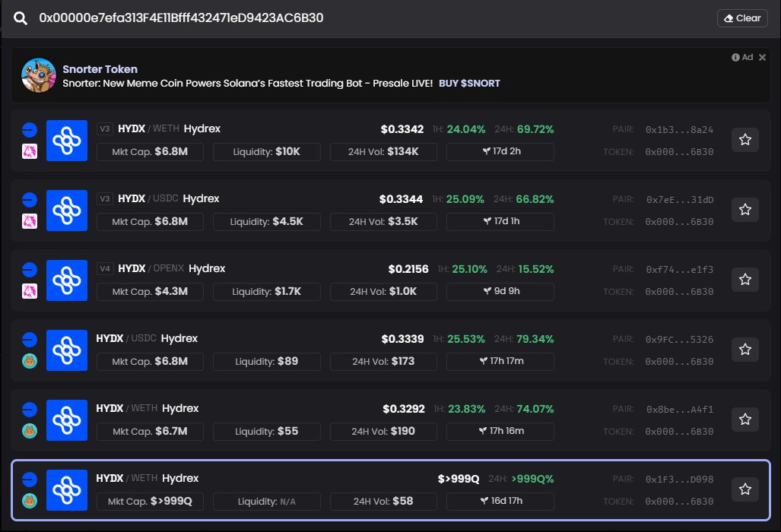
Task: Click the pair age 9d 9h
Action: pos(500,291)
